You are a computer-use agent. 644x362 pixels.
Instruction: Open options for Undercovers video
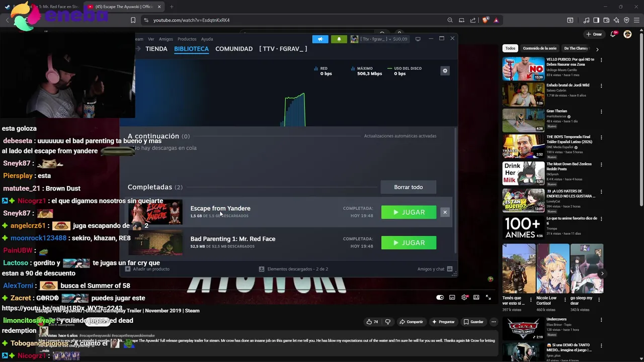(x=601, y=320)
